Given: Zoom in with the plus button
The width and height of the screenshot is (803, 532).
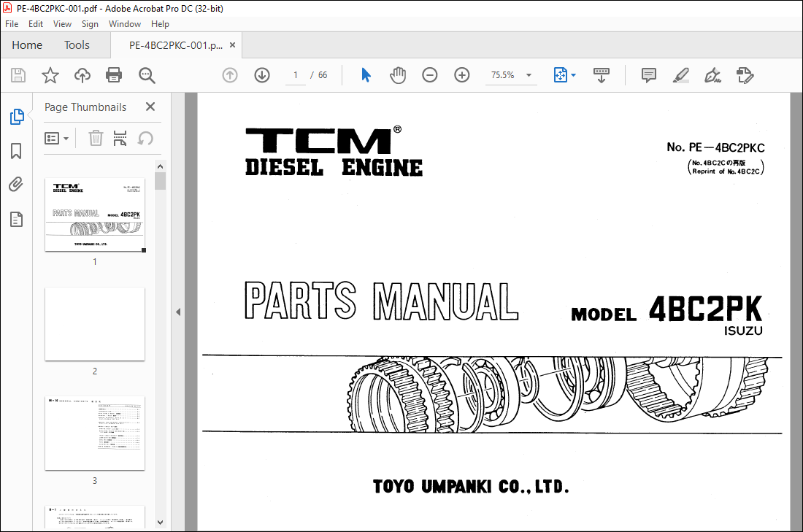Looking at the screenshot, I should click(x=462, y=75).
